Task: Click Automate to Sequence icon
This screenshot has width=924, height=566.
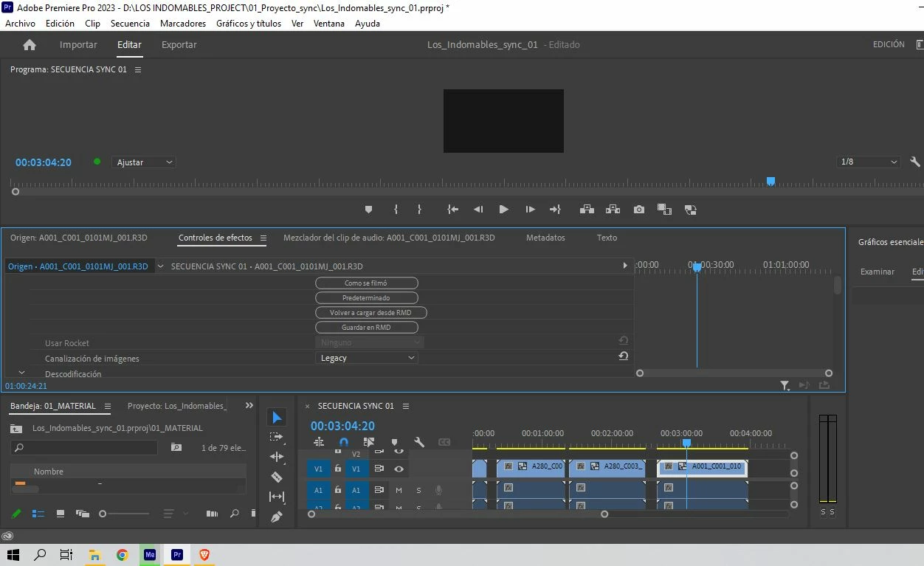Action: pyautogui.click(x=213, y=514)
